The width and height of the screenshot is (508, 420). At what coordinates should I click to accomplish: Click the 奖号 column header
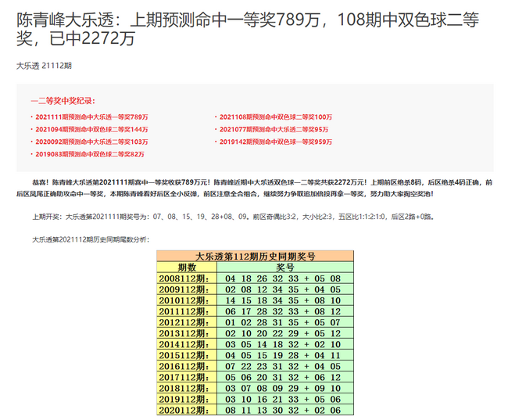[x=284, y=267]
